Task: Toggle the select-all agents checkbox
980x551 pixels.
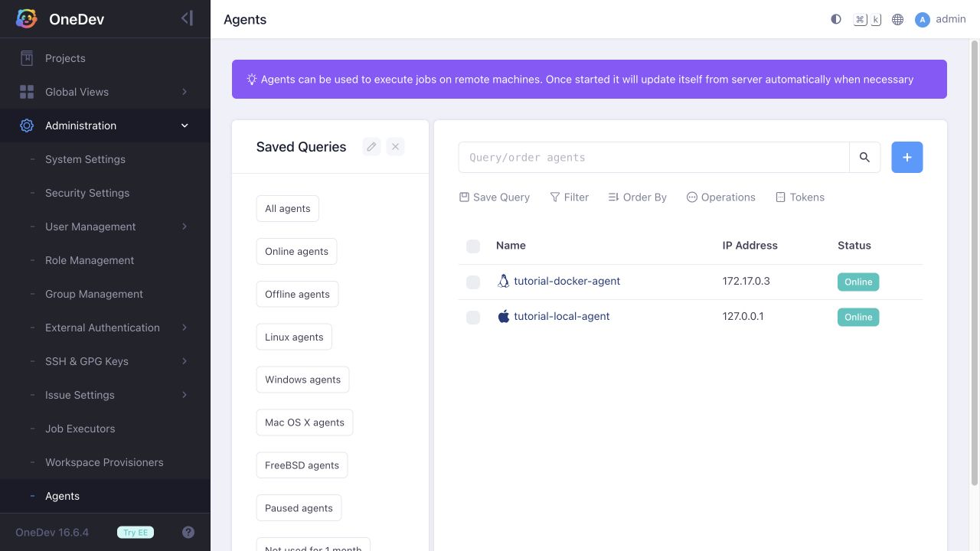Action: [x=473, y=246]
